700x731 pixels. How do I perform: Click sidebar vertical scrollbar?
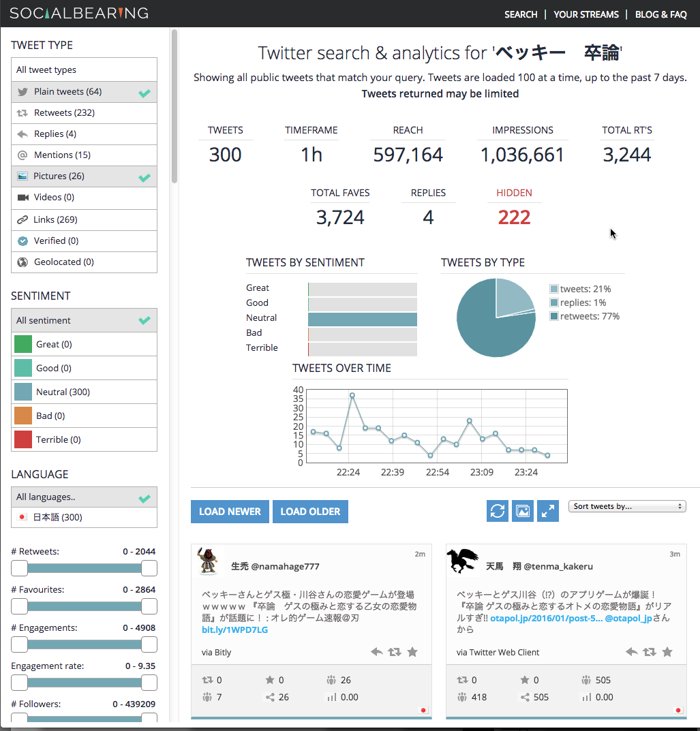tap(174, 106)
